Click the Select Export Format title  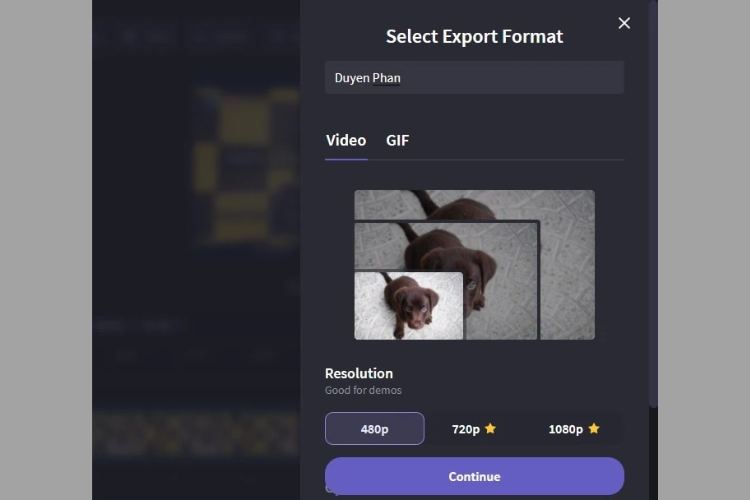point(474,36)
